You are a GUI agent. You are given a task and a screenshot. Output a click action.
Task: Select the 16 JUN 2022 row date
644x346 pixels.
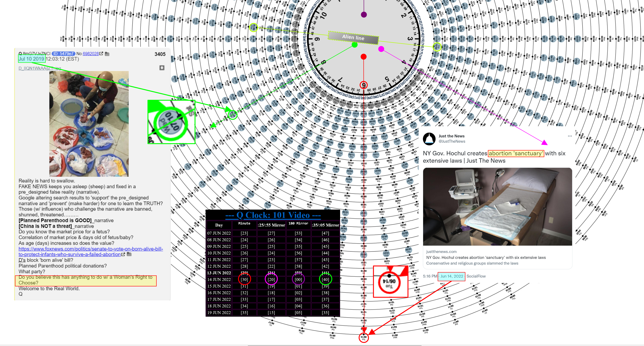coord(219,293)
